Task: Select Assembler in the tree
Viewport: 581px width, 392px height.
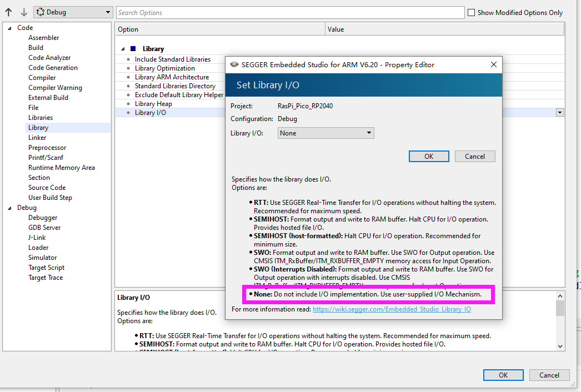Action: tap(44, 38)
